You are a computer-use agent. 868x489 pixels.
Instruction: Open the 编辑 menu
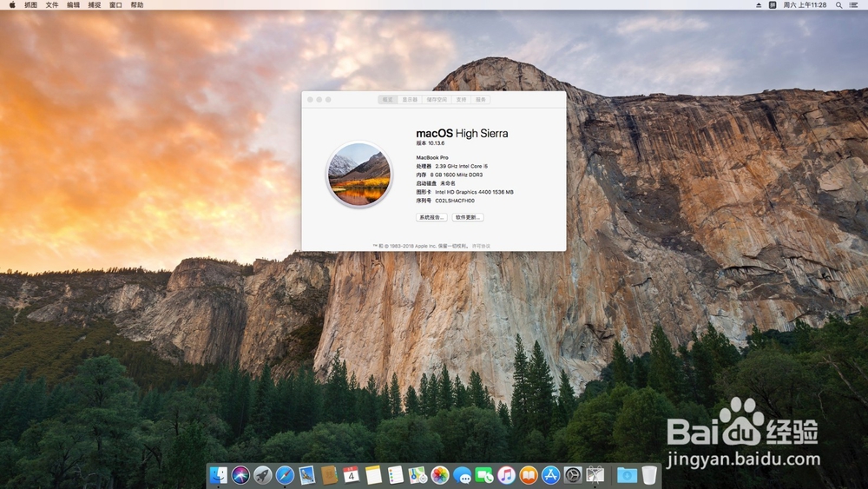73,4
